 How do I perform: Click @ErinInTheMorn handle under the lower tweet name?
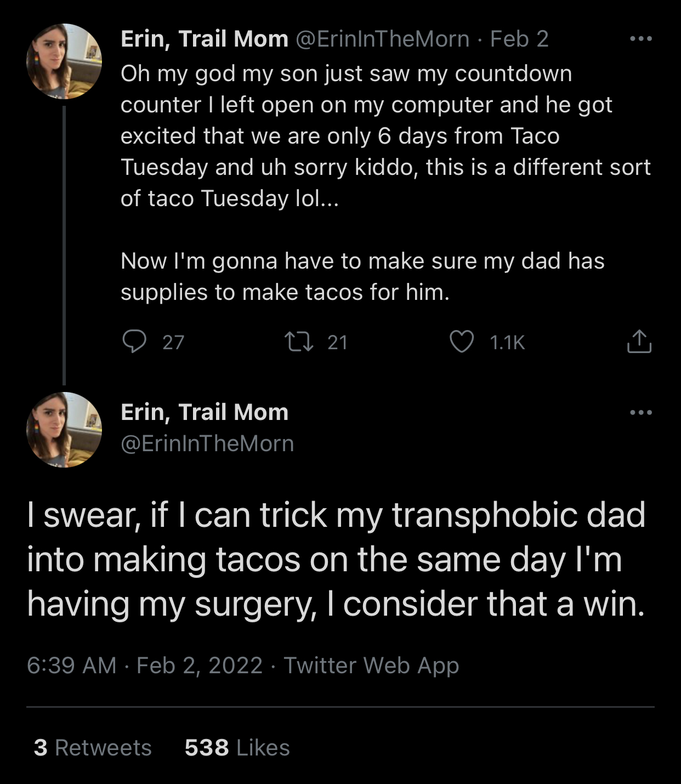click(x=207, y=444)
